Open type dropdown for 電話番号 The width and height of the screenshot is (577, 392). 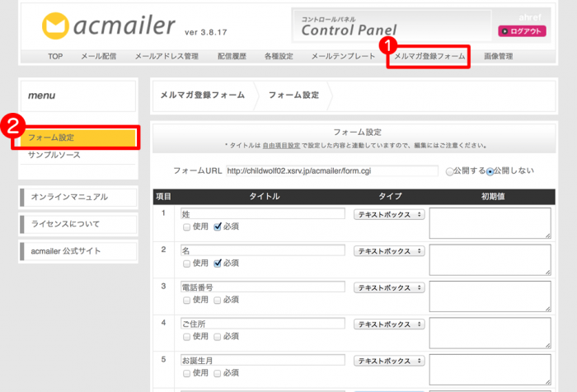coord(389,287)
